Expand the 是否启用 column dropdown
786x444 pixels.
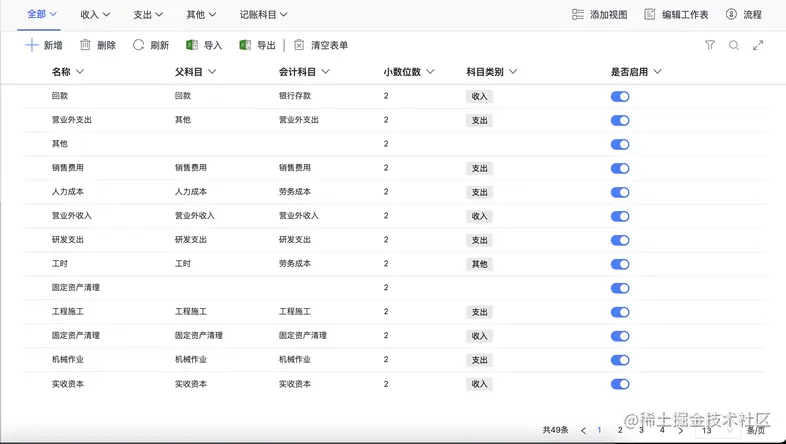click(x=658, y=72)
